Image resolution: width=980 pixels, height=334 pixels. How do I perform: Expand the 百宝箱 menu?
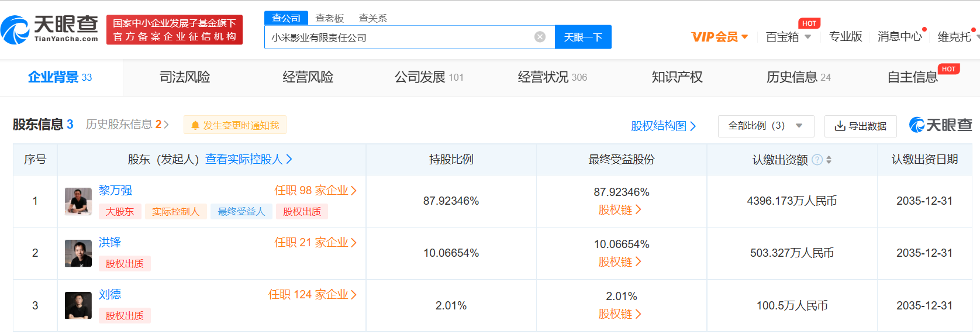pyautogui.click(x=788, y=37)
